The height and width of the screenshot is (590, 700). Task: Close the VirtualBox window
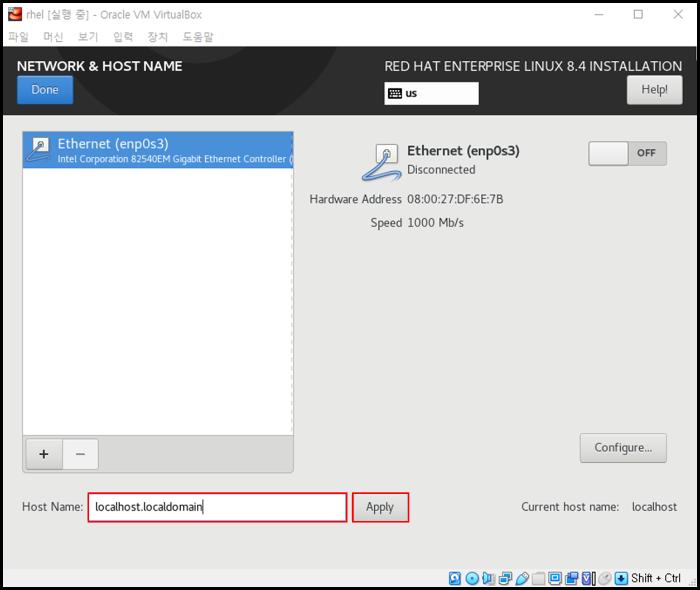[678, 15]
